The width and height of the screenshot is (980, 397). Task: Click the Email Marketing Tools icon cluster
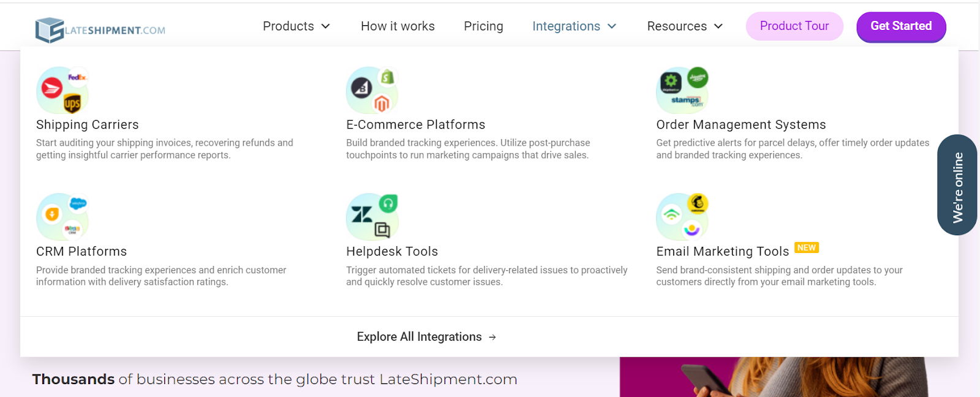682,217
